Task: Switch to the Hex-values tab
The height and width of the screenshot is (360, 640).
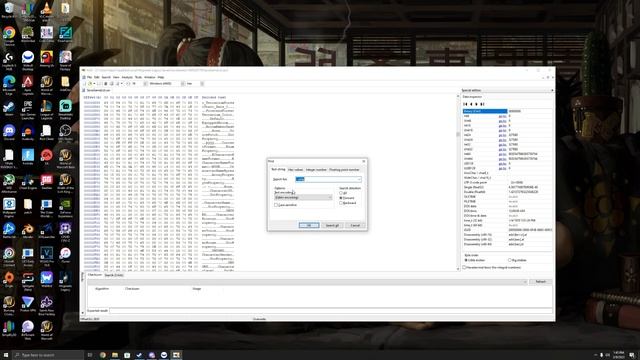Action: 296,170
